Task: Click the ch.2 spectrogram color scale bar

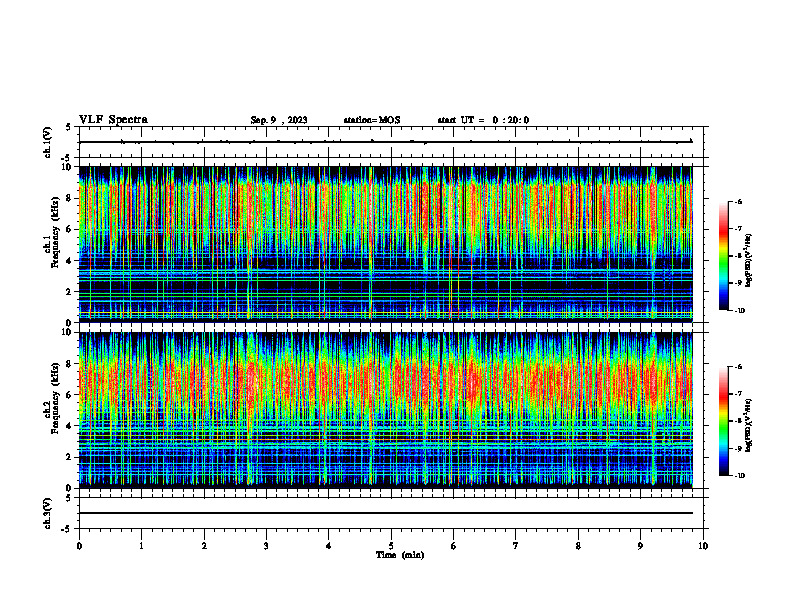Action: pos(723,421)
